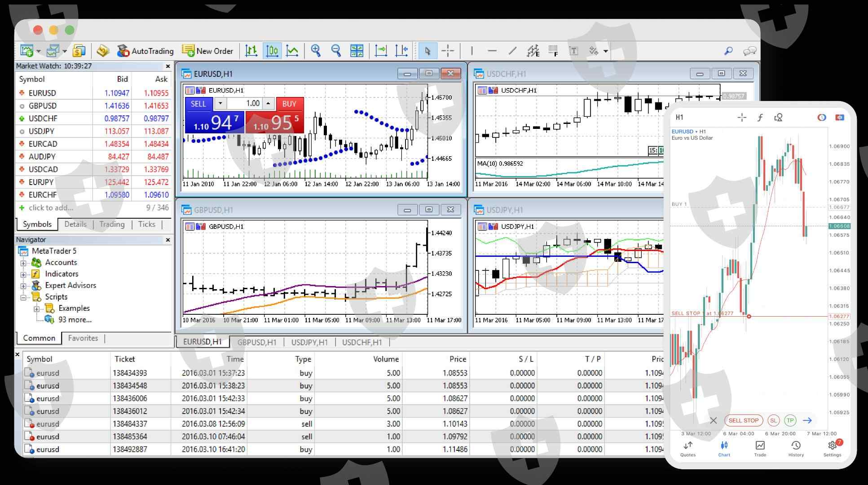This screenshot has width=868, height=485.
Task: Collapse the Scripts node in Navigator
Action: [x=23, y=297]
